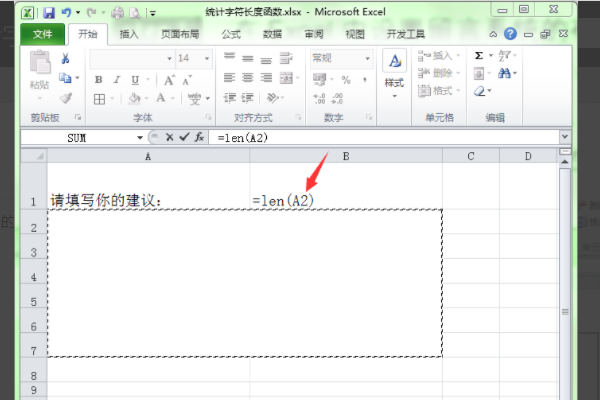The height and width of the screenshot is (400, 600).
Task: Align text left
Action: point(229,78)
